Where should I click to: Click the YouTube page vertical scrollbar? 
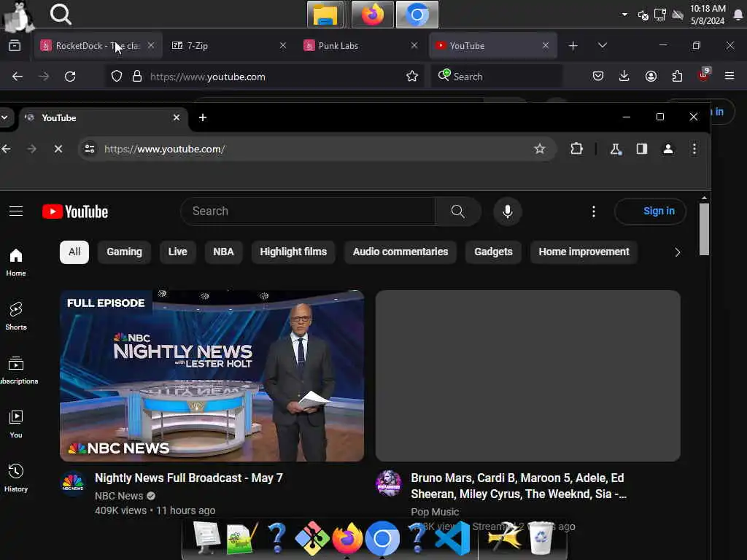tap(704, 229)
